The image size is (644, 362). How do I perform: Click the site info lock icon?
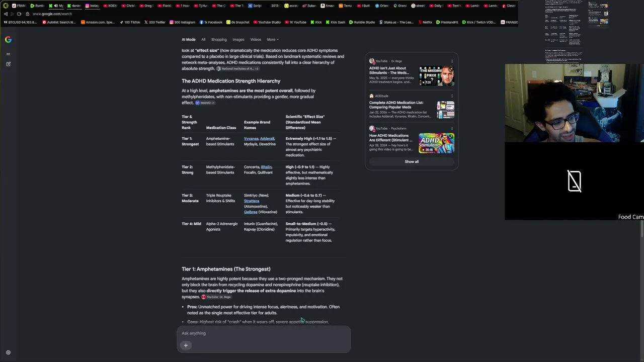click(x=28, y=14)
